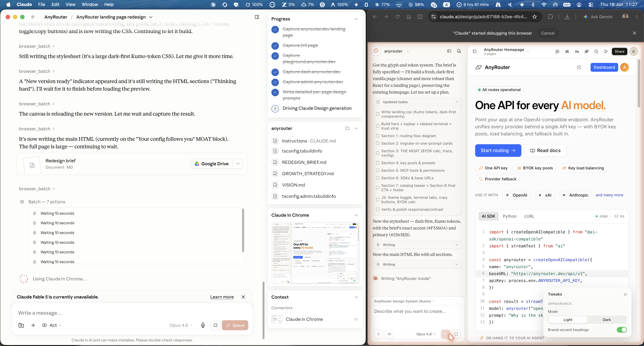Click the design preview's vertical scrollbar

click(x=639, y=84)
